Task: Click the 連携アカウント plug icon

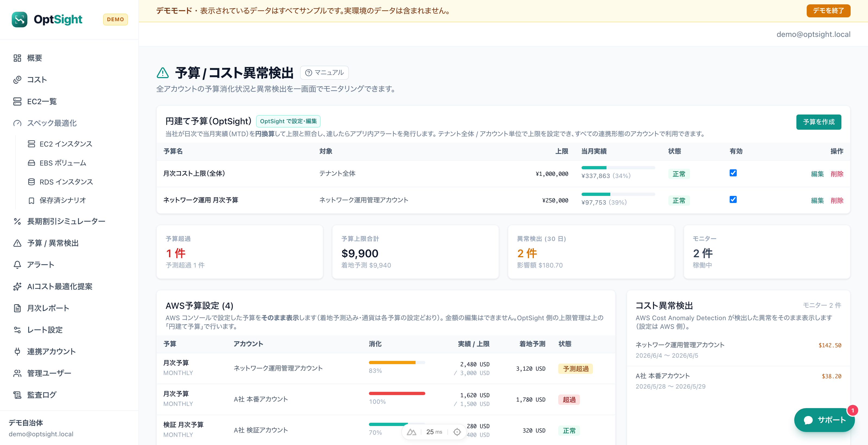Action: 17,352
